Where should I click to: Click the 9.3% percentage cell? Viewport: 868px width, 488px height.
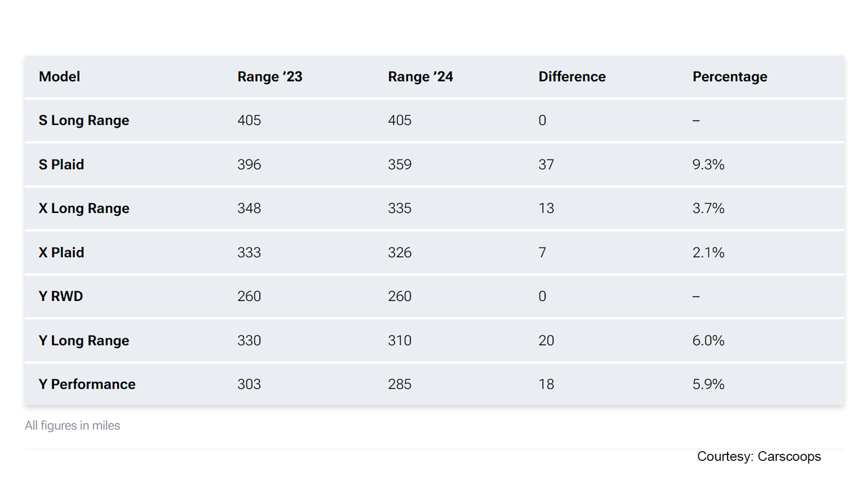(x=708, y=165)
